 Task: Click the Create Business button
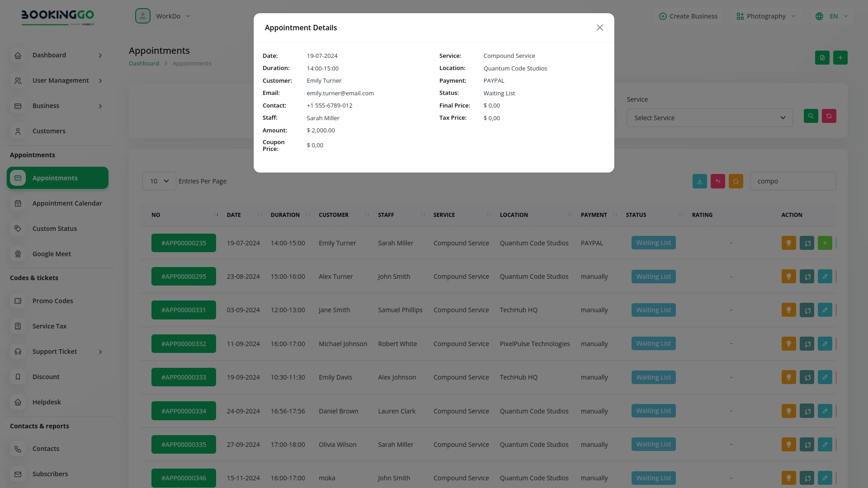tap(688, 16)
